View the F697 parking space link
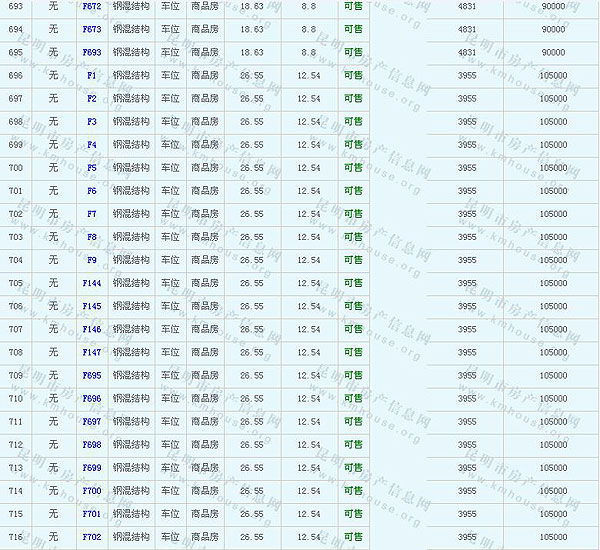 (x=91, y=421)
